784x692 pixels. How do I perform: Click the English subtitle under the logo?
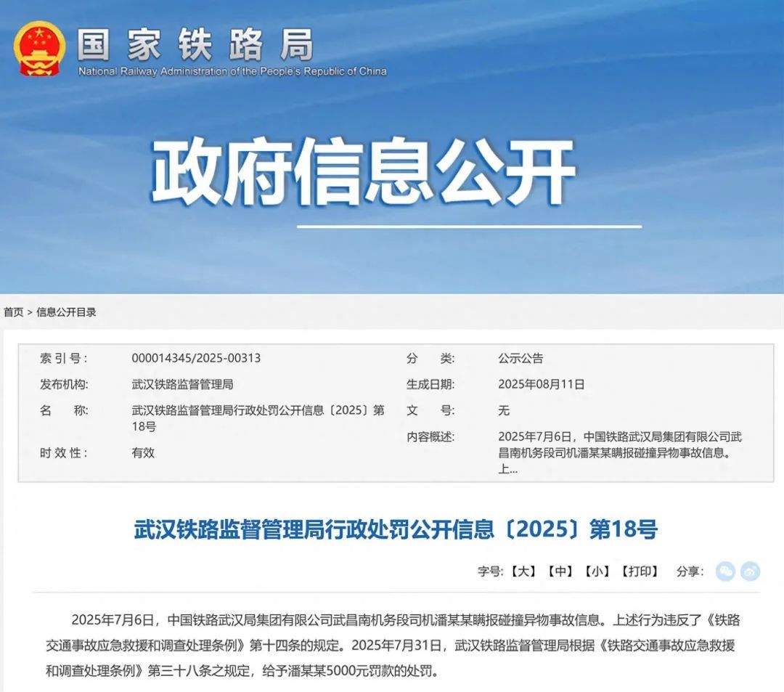coord(232,71)
